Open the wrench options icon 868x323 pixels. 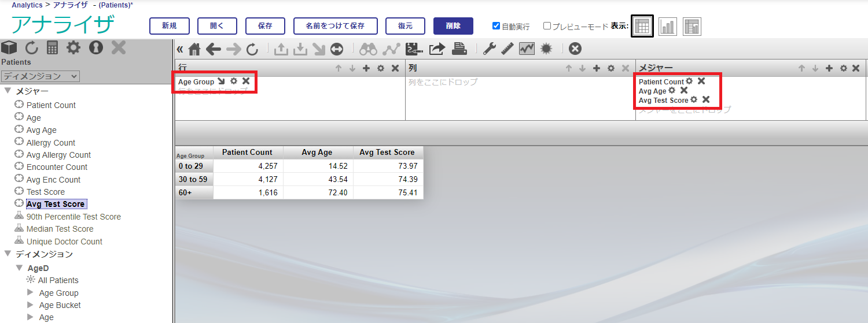tap(489, 49)
